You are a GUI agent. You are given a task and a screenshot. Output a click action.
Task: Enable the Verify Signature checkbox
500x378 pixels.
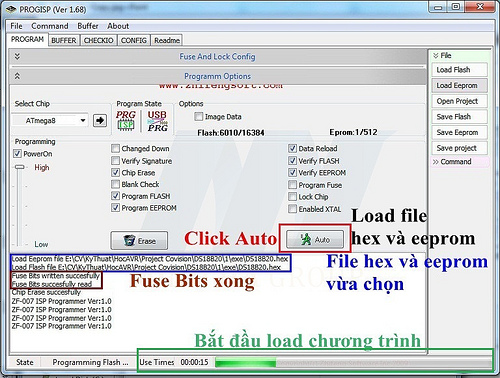coord(115,161)
